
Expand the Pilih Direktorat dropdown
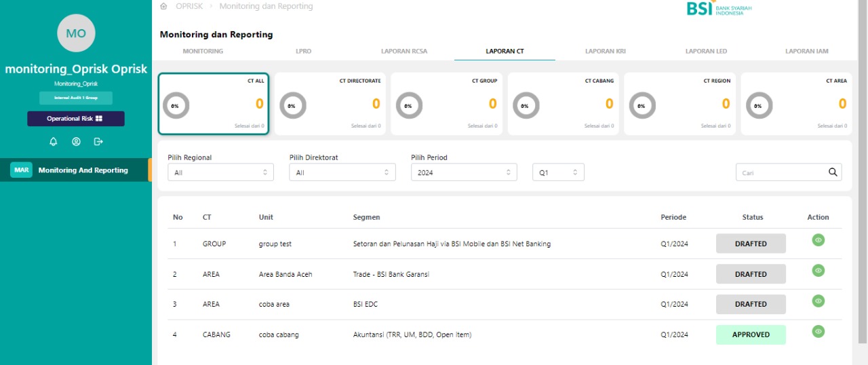[x=342, y=172]
